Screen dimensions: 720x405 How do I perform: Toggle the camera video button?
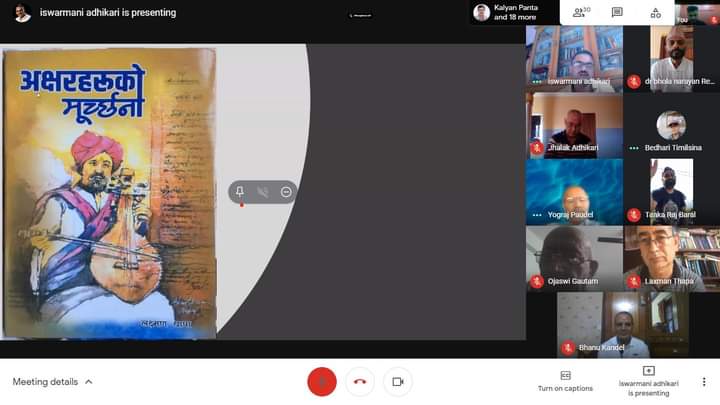point(398,382)
